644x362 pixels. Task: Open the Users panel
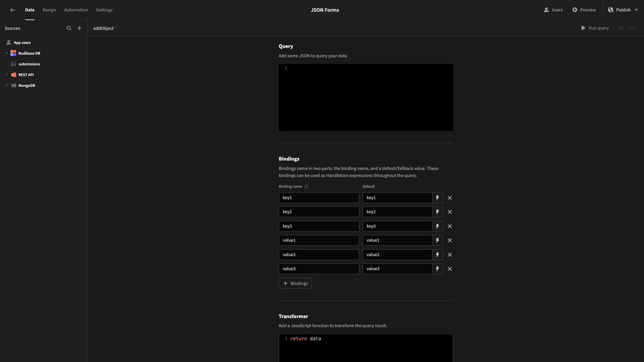(553, 10)
